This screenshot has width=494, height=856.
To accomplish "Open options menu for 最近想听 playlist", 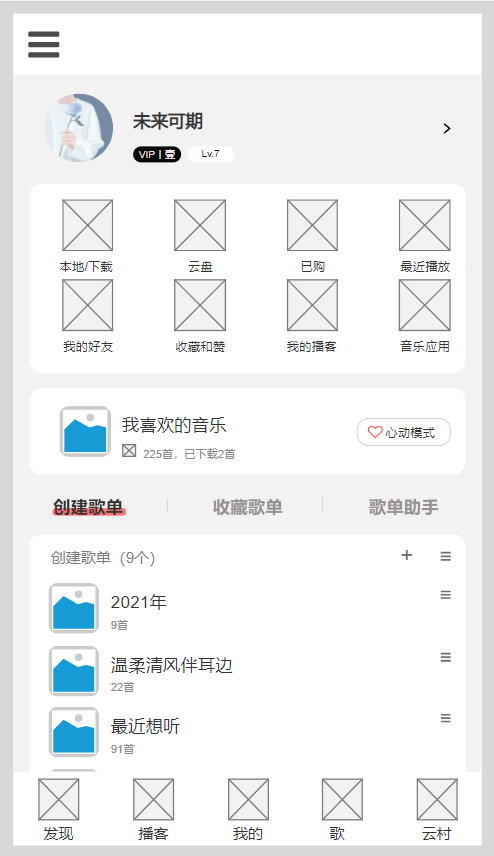I will [446, 718].
